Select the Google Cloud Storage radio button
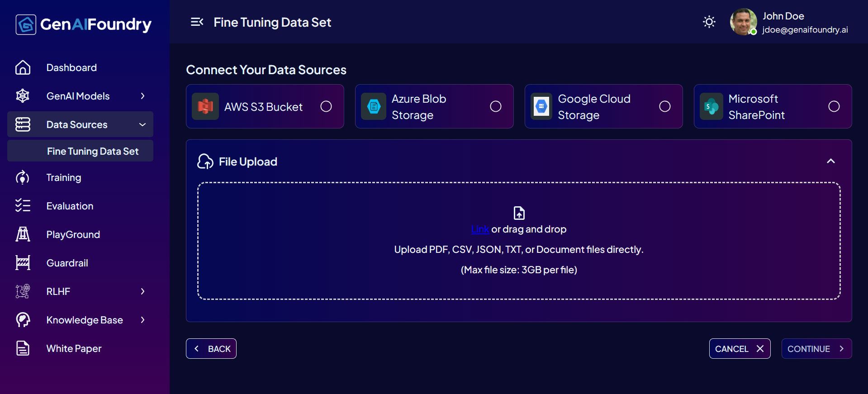This screenshot has height=394, width=868. click(665, 106)
